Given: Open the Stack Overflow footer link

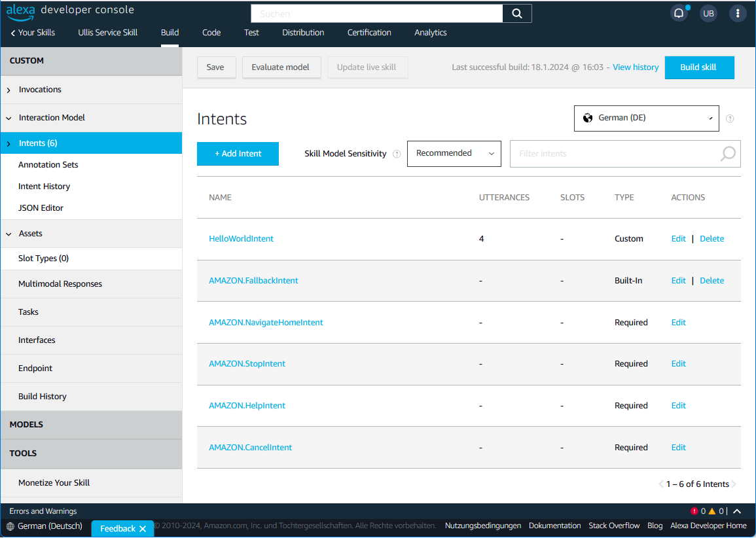Looking at the screenshot, I should (614, 526).
